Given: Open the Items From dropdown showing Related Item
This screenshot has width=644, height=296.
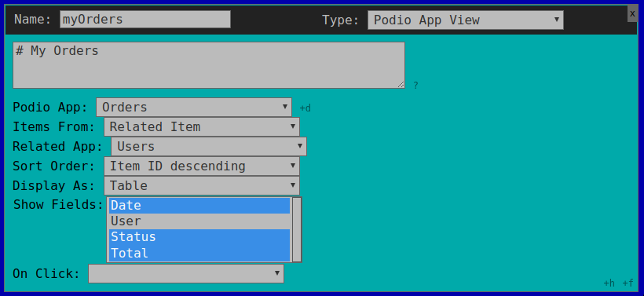Looking at the screenshot, I should pos(202,127).
